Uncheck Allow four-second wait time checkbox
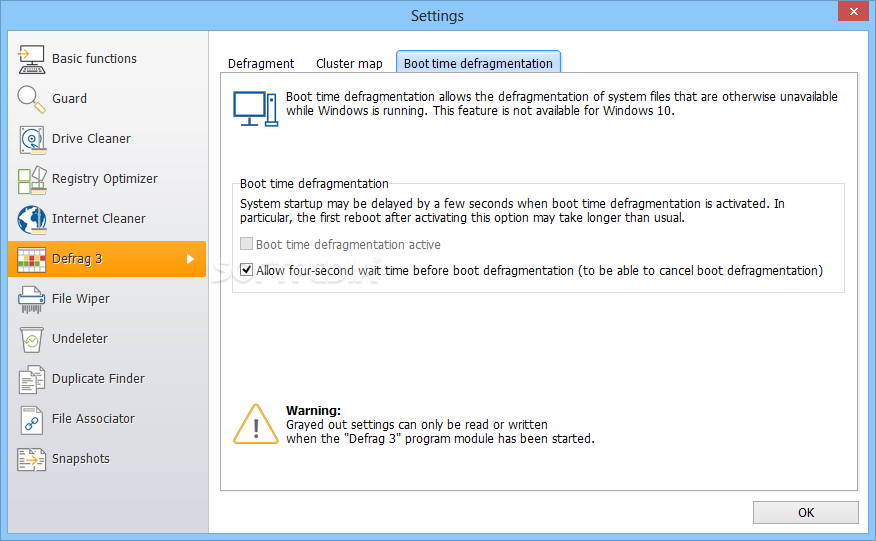Image resolution: width=876 pixels, height=541 pixels. tap(246, 270)
